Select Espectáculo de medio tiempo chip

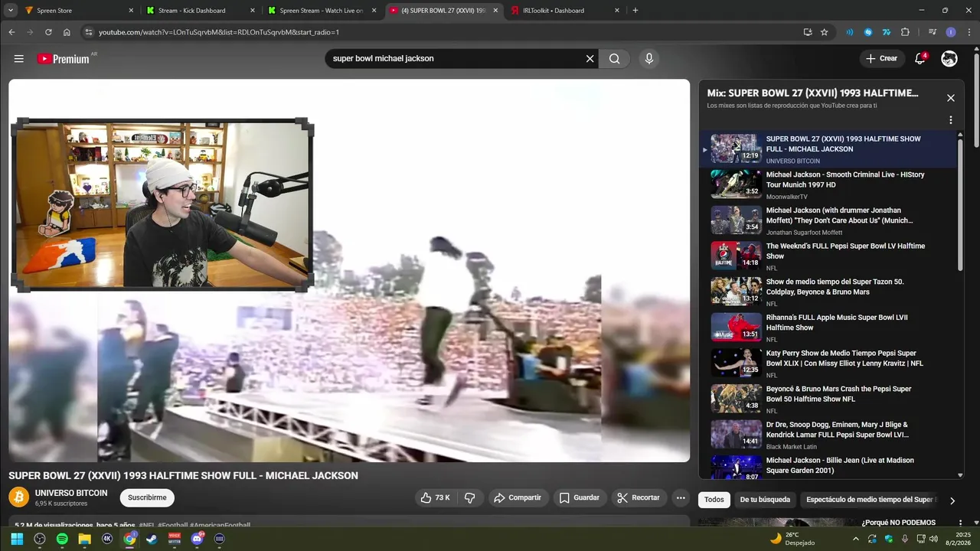869,500
